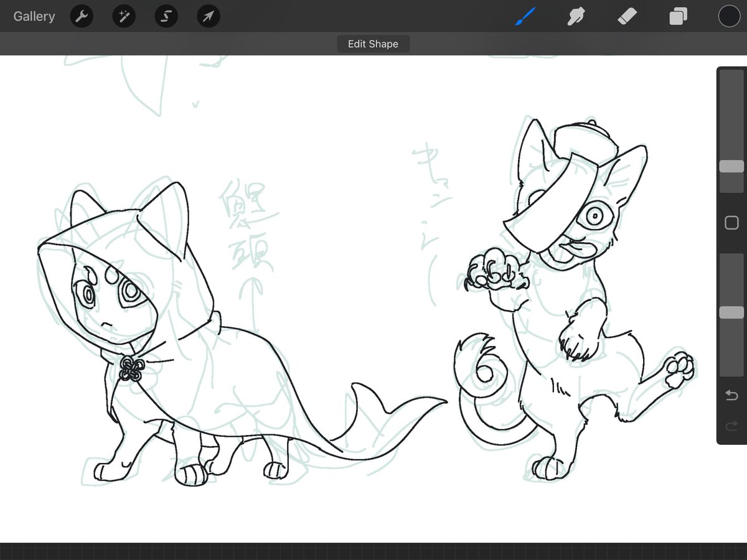Viewport: 747px width, 560px height.
Task: Tap the brush size slider handle
Action: point(731,166)
